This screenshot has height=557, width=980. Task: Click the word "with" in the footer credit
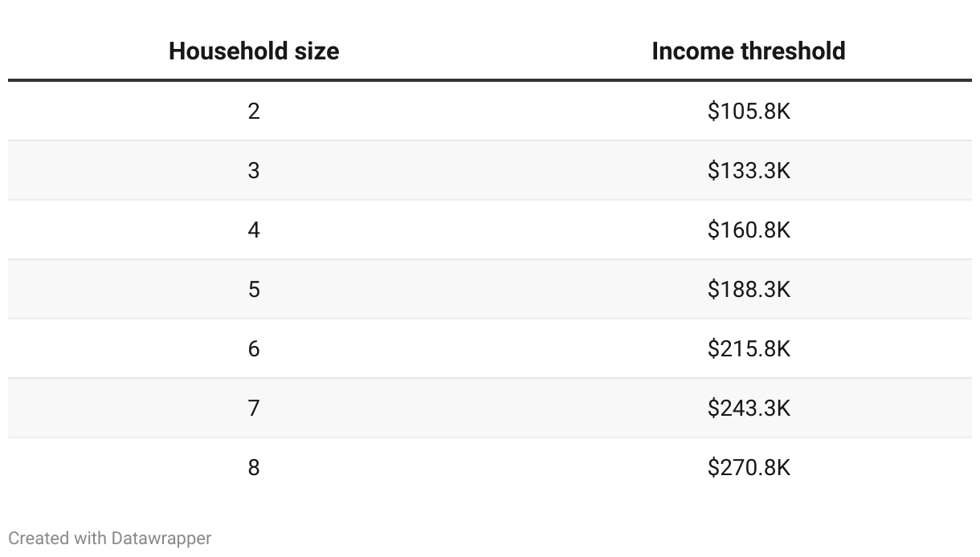pos(90,538)
